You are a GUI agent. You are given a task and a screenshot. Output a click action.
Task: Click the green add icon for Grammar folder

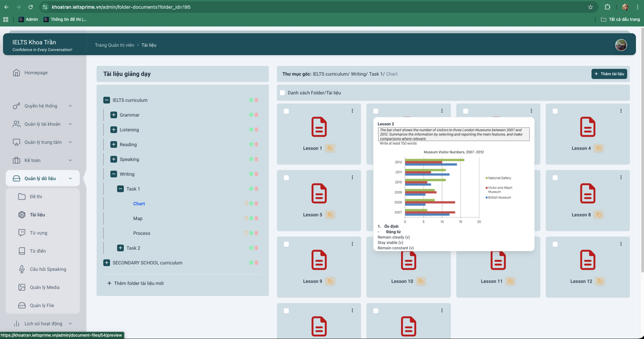[x=251, y=115]
